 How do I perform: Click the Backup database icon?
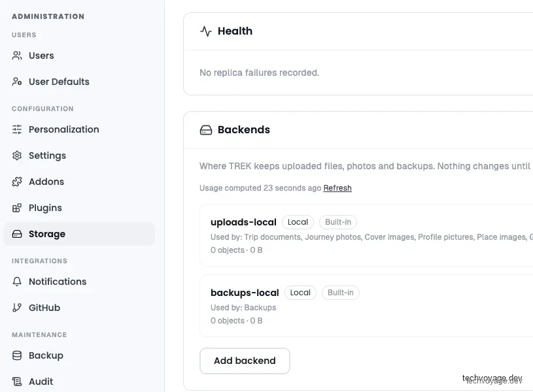click(x=17, y=355)
